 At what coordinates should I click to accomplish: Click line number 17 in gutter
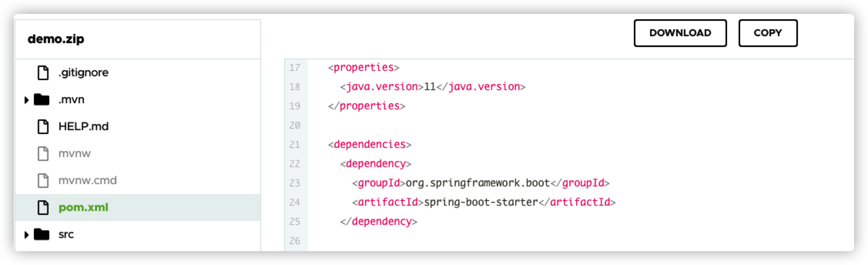pos(295,68)
